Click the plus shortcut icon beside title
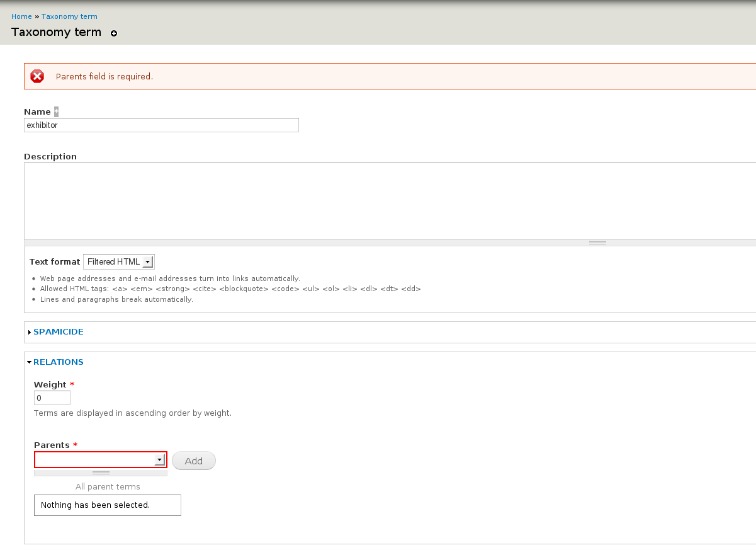The width and height of the screenshot is (756, 550). [x=114, y=33]
